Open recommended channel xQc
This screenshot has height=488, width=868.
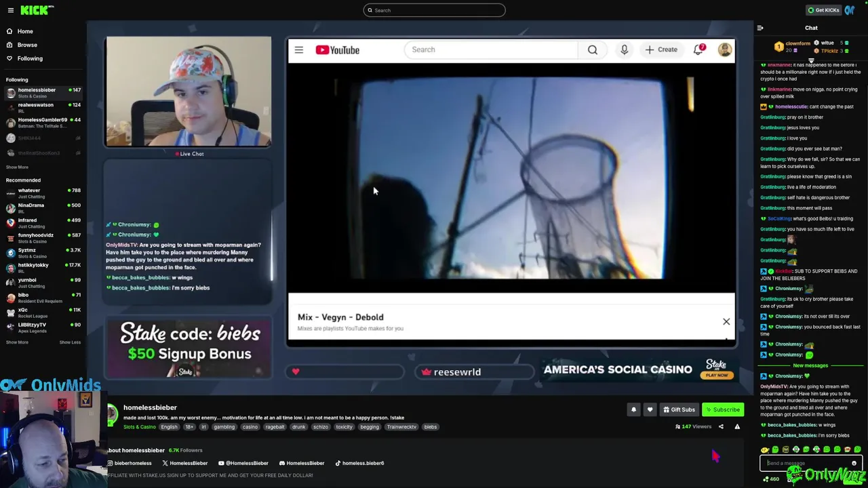[x=43, y=312]
